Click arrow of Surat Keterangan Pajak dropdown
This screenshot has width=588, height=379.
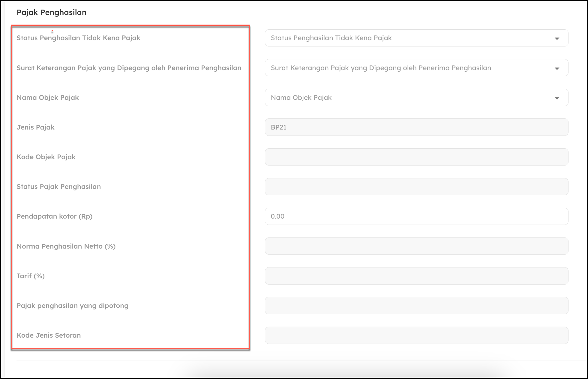click(x=557, y=69)
